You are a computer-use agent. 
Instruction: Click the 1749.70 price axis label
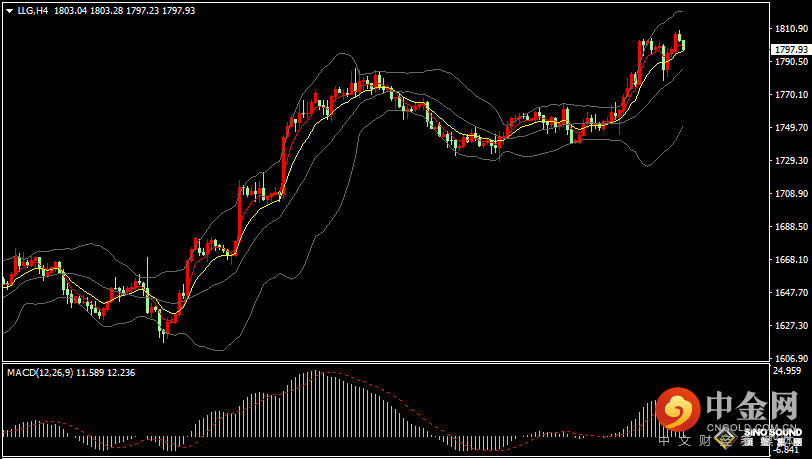pos(790,128)
